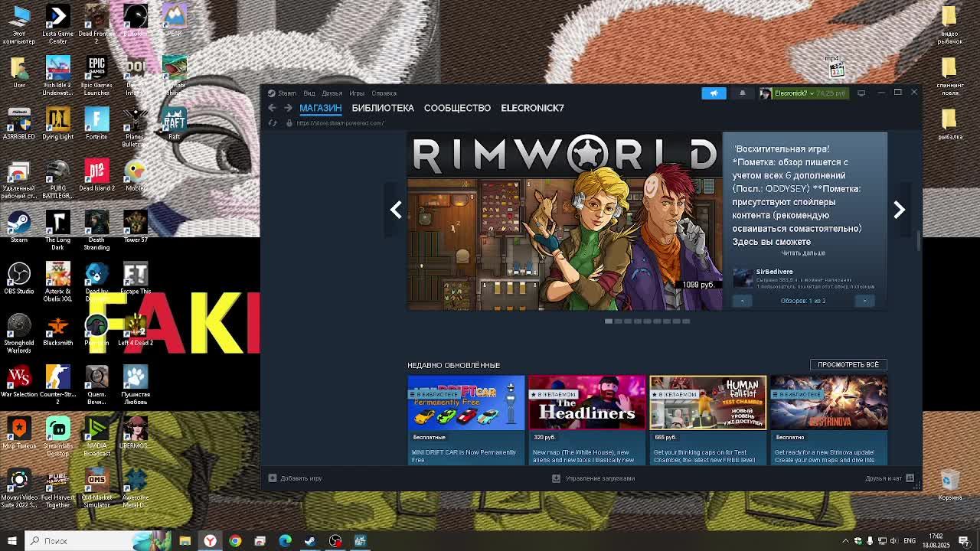The height and width of the screenshot is (551, 980).
Task: Click the Steam store URL field
Action: [340, 122]
